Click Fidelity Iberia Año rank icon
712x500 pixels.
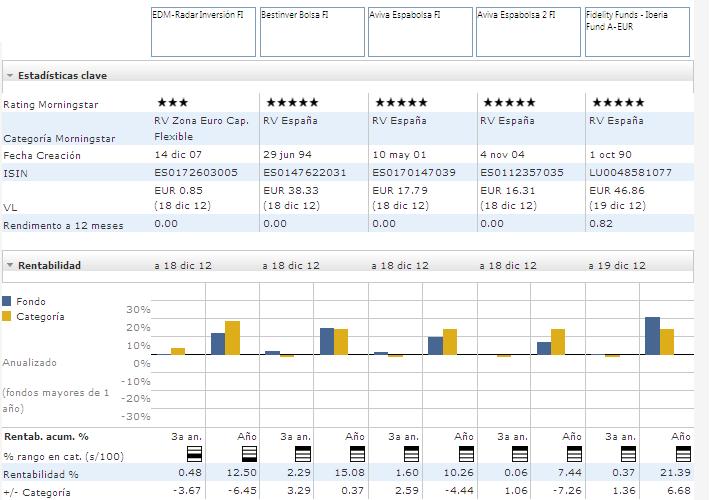[683, 454]
